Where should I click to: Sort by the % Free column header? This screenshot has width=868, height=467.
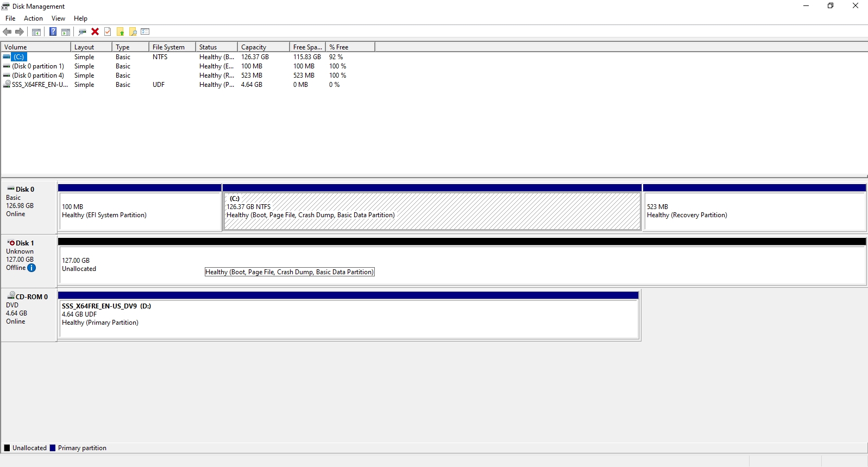coord(350,47)
